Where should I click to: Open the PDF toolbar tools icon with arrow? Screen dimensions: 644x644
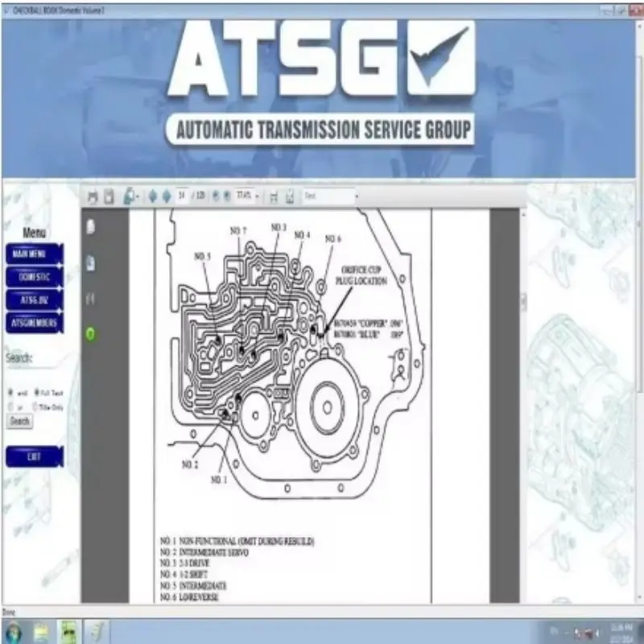(x=130, y=196)
